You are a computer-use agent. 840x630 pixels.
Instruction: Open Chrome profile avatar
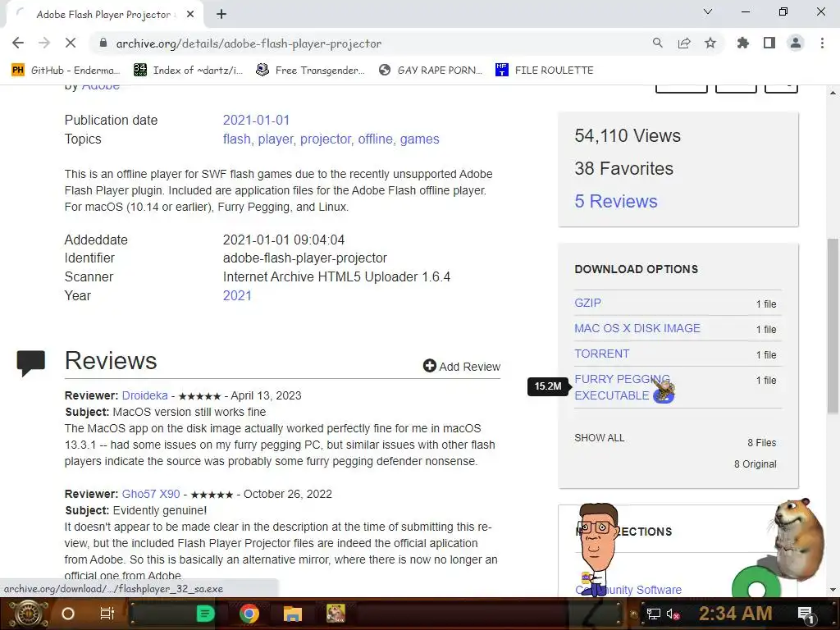[796, 43]
